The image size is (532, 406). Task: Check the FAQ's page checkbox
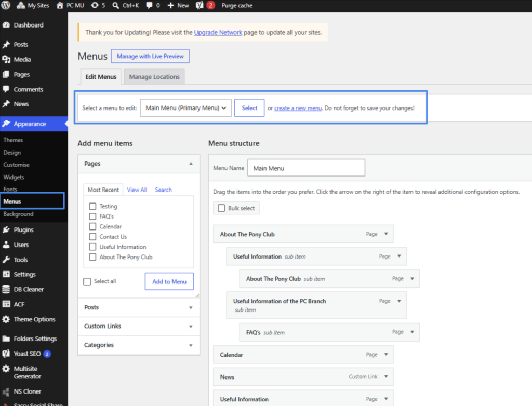tap(92, 216)
